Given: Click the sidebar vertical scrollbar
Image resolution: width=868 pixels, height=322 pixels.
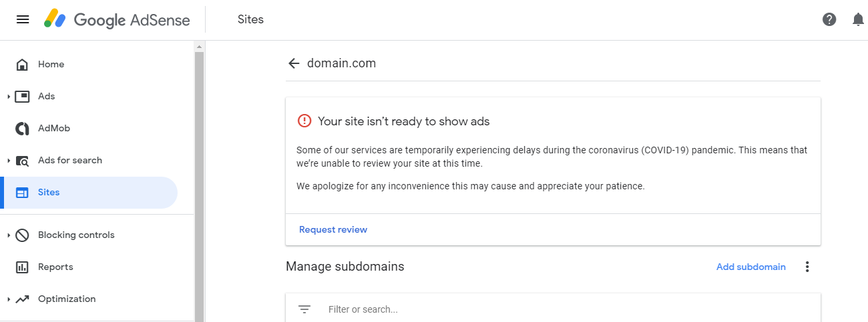Looking at the screenshot, I should [199, 180].
